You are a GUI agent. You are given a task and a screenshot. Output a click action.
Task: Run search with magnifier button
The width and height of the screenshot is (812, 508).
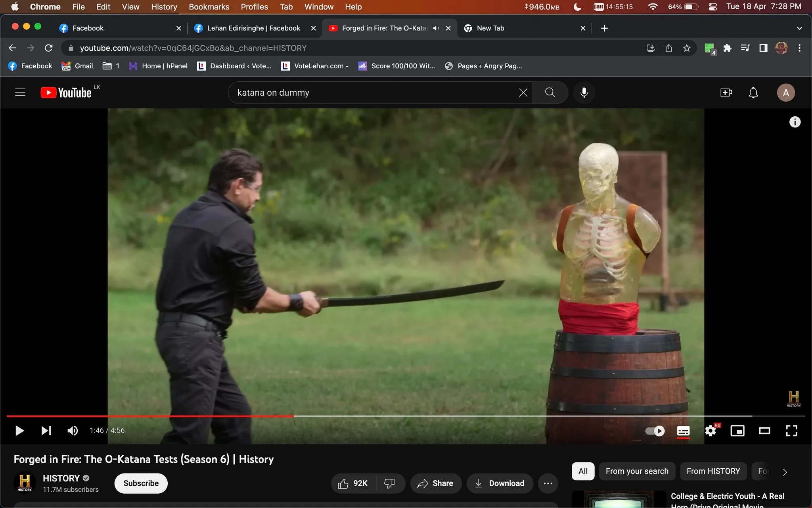pos(550,92)
